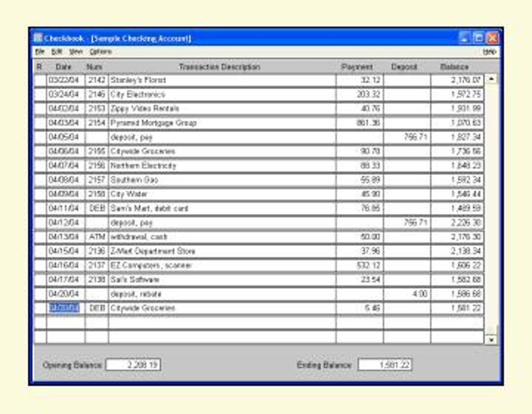Click the Opening Balance field

tap(134, 365)
